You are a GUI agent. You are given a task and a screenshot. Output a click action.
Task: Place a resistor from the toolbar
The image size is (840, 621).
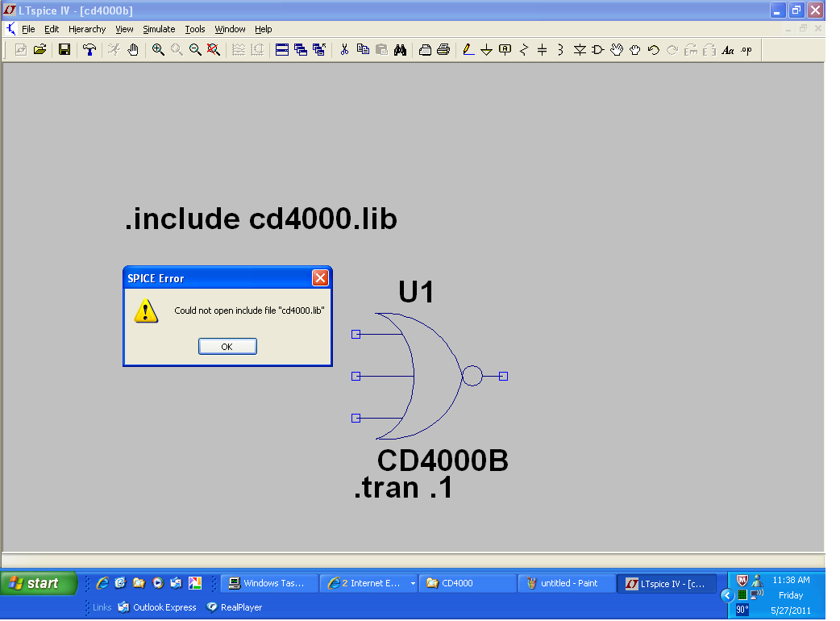tap(524, 50)
